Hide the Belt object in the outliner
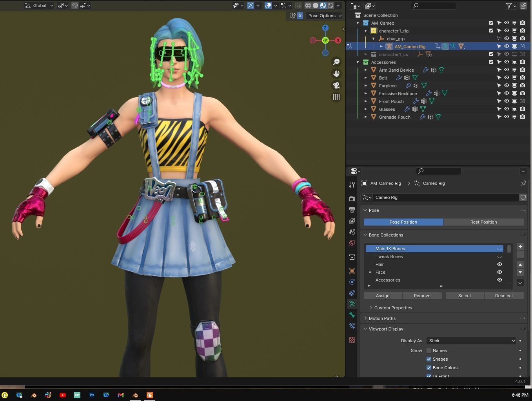This screenshot has width=532, height=401. pyautogui.click(x=507, y=78)
